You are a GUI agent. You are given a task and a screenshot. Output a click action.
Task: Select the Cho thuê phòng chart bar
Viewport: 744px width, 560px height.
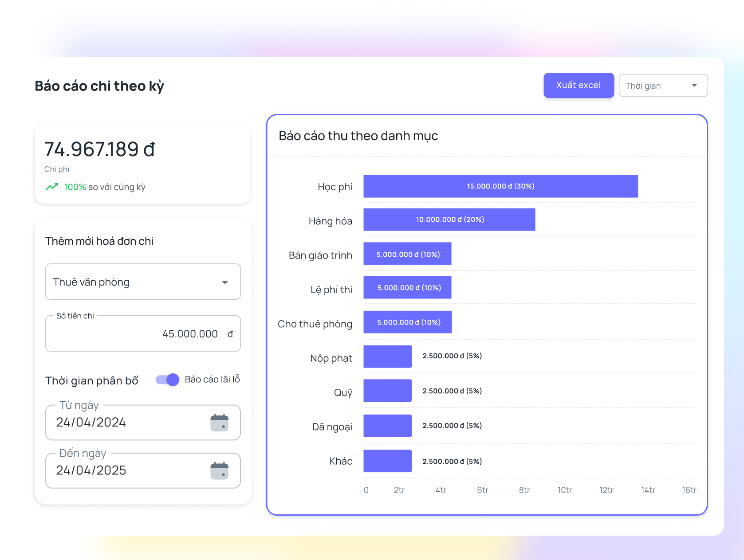(x=407, y=322)
